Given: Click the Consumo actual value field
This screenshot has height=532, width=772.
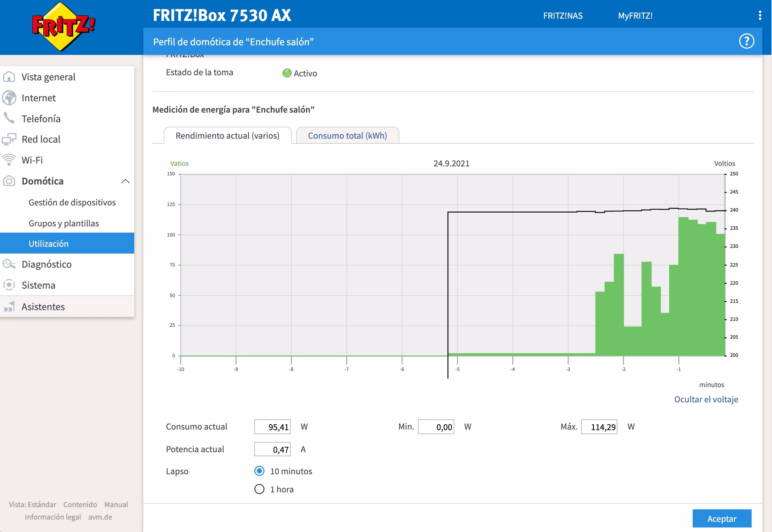Looking at the screenshot, I should [272, 427].
